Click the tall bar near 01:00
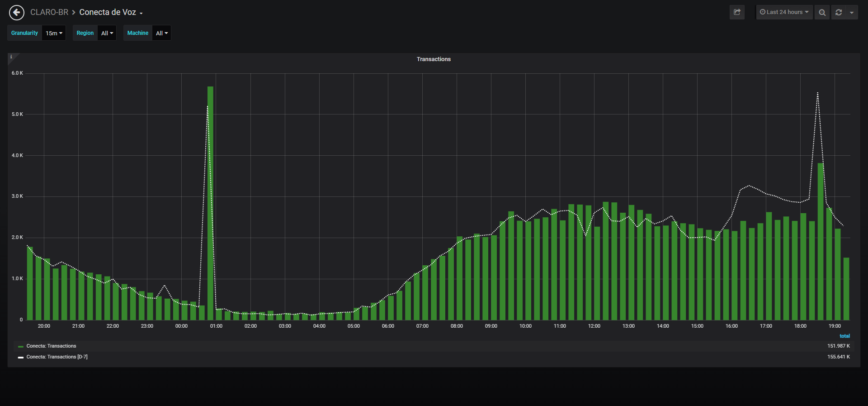868x406 pixels. pos(210,203)
